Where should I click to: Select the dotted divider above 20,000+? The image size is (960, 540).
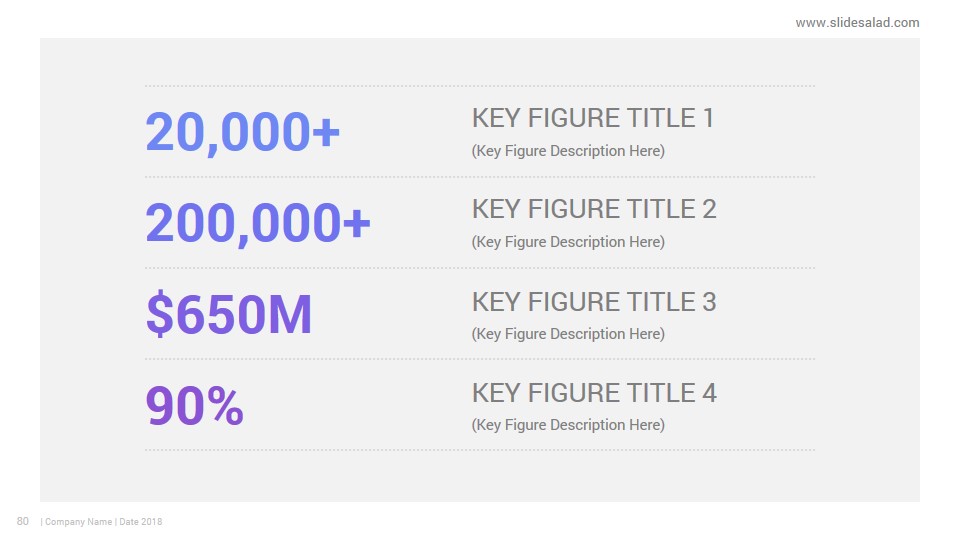pyautogui.click(x=480, y=86)
